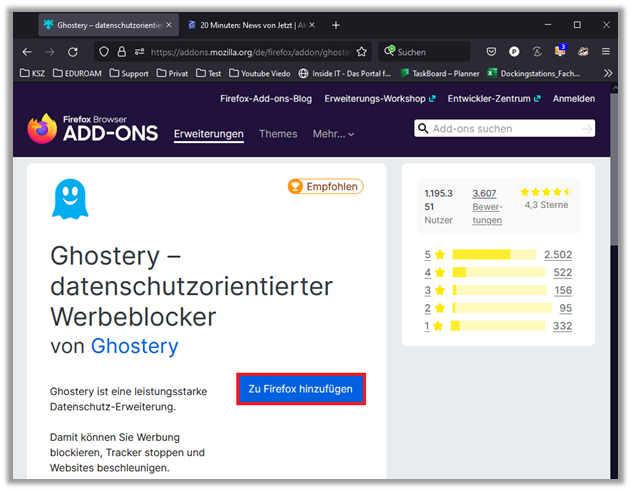This screenshot has height=491, width=631.
Task: Click the 5-star rating bar
Action: (494, 255)
